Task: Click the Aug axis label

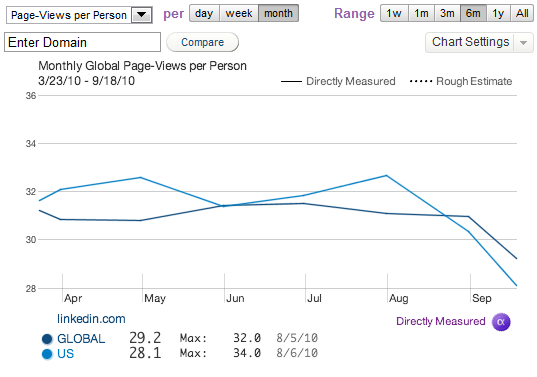Action: 399,298
